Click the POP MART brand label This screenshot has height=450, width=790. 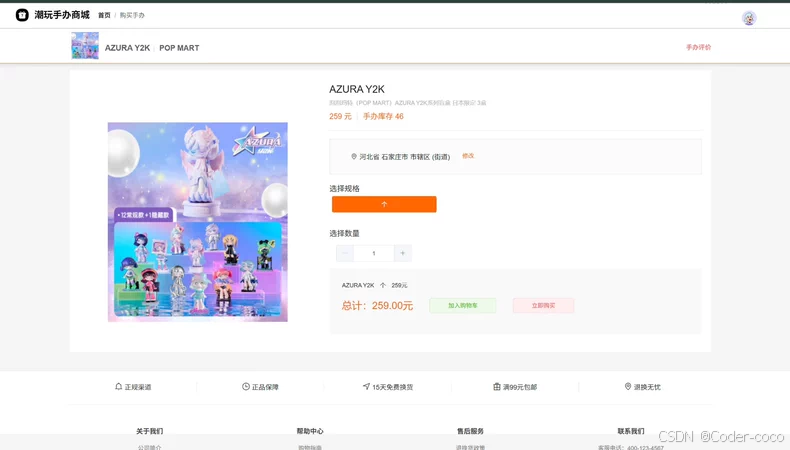[x=179, y=48]
